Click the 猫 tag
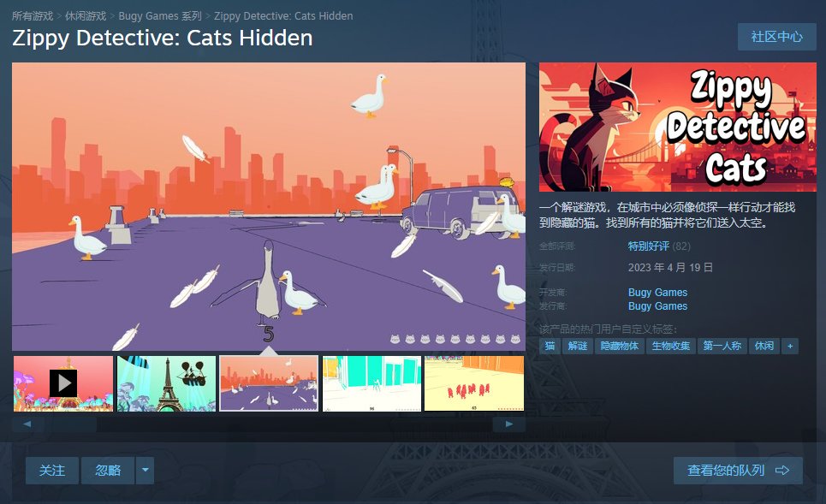This screenshot has width=826, height=504. 550,346
